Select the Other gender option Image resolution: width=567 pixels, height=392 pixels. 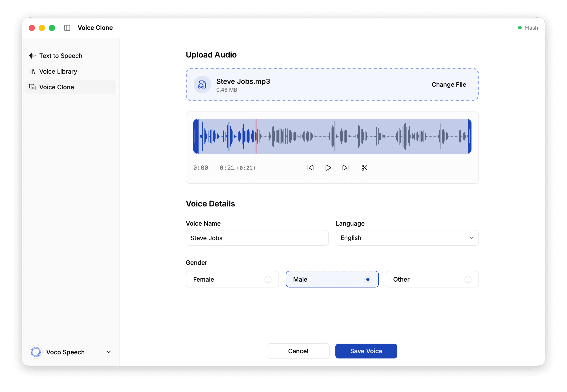click(x=432, y=279)
